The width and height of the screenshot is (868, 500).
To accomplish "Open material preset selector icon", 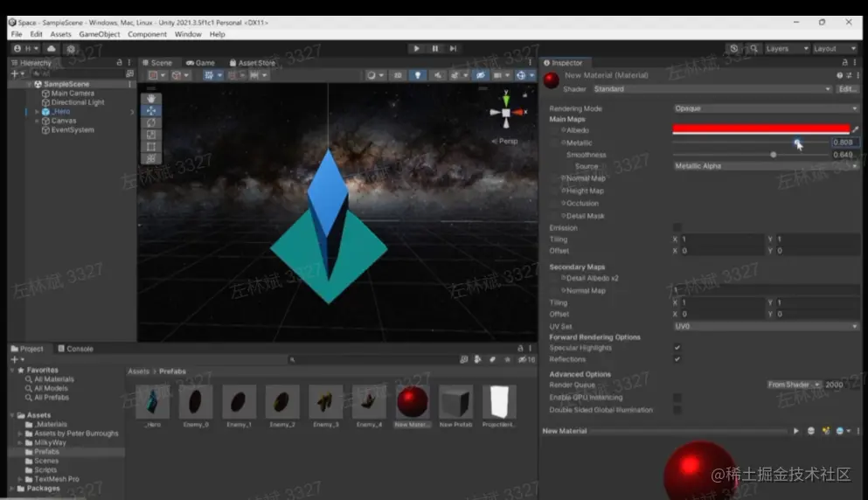I will pos(849,75).
